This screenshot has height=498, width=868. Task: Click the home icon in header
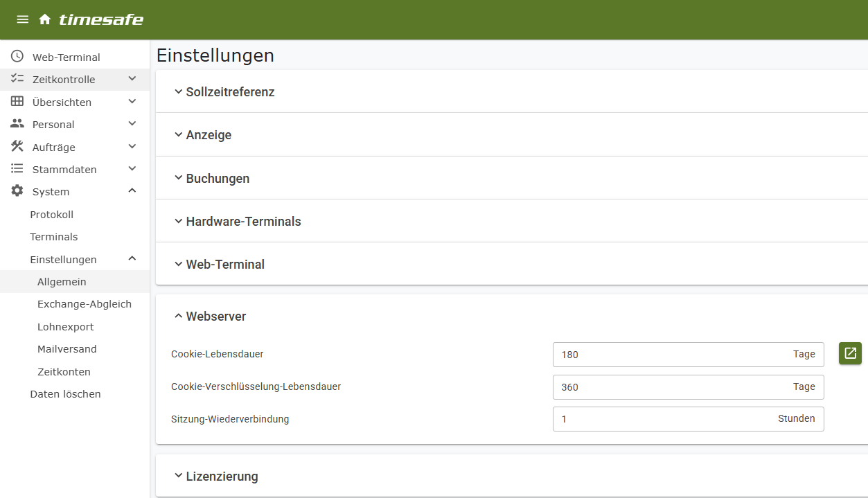click(45, 19)
